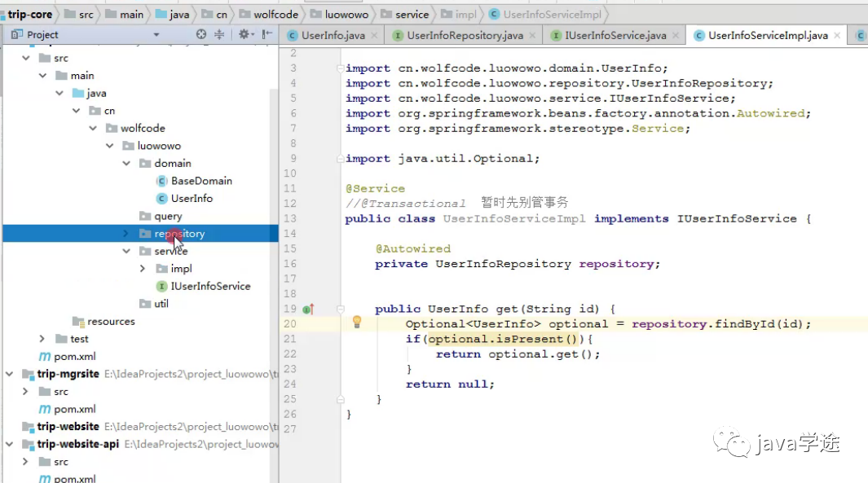Toggle folding of the import block
Screen dimensions: 868x483
pos(341,68)
